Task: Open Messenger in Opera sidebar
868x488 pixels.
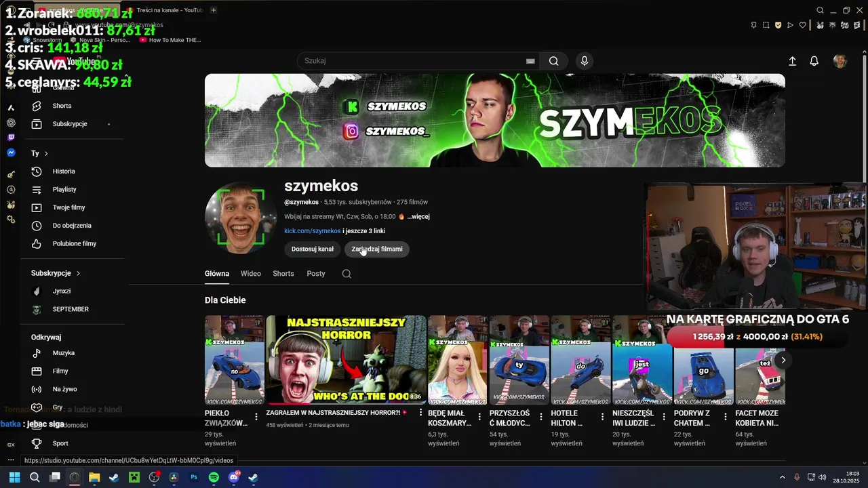Action: [x=11, y=153]
